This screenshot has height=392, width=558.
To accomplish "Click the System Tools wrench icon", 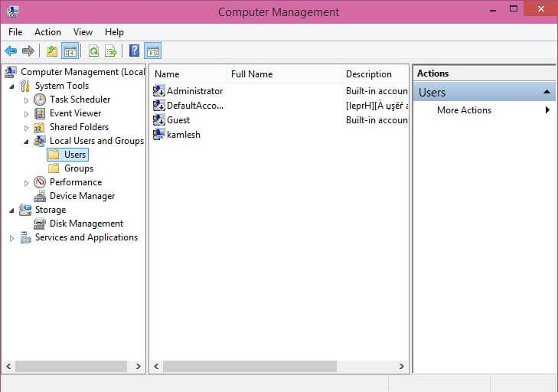I will [x=25, y=86].
